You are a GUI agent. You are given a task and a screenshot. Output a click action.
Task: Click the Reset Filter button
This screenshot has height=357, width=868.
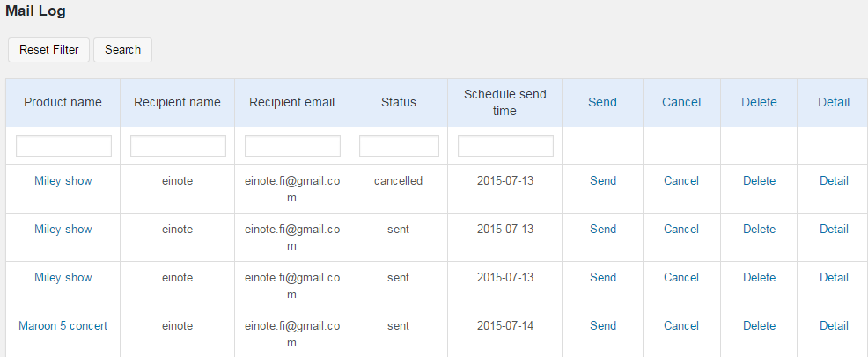coord(49,50)
